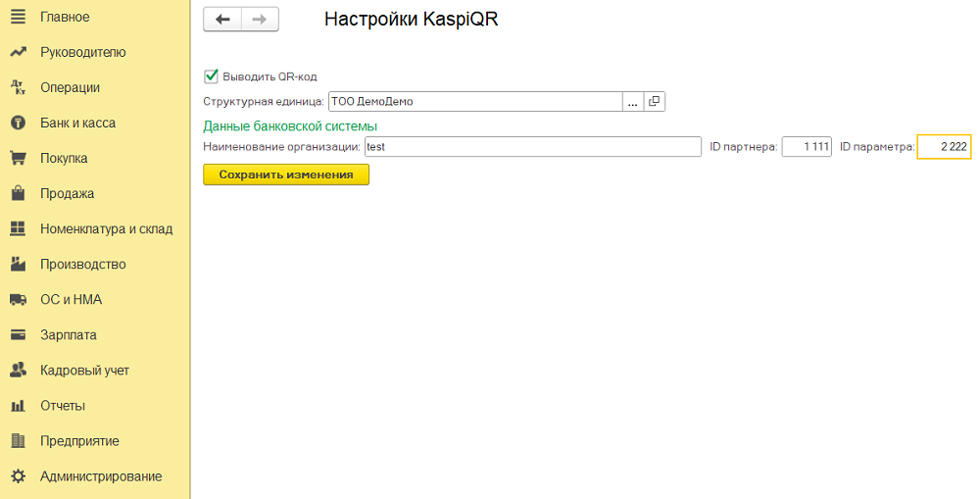Viewport: 980px width, 499px height.
Task: Click the truck icon beside ОС и НМА
Action: pyautogui.click(x=18, y=300)
